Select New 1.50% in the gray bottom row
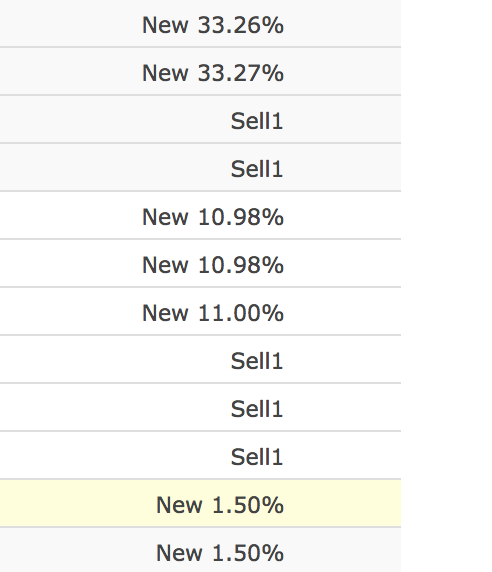 pos(220,553)
